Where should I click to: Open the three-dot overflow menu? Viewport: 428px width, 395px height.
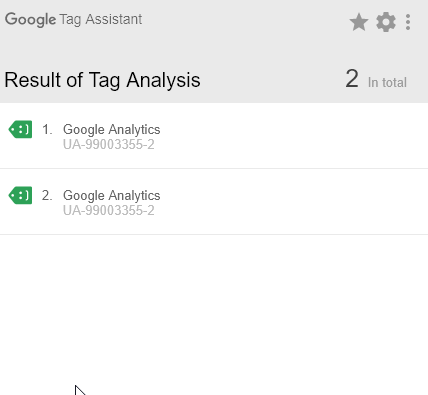coord(408,22)
